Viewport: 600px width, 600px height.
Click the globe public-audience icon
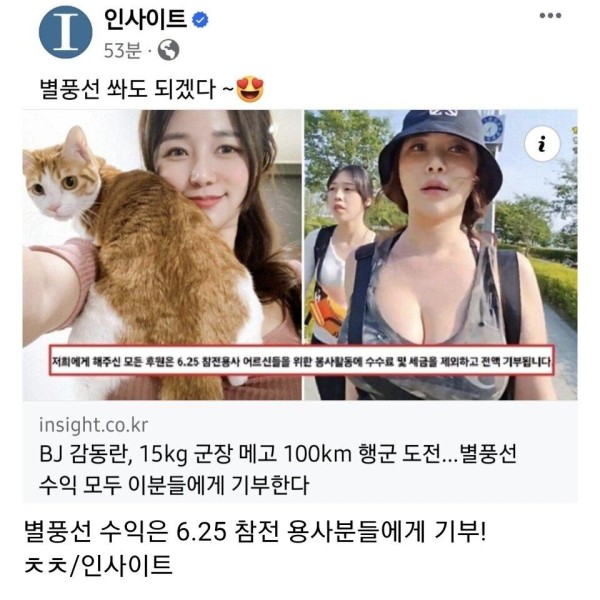pos(168,50)
